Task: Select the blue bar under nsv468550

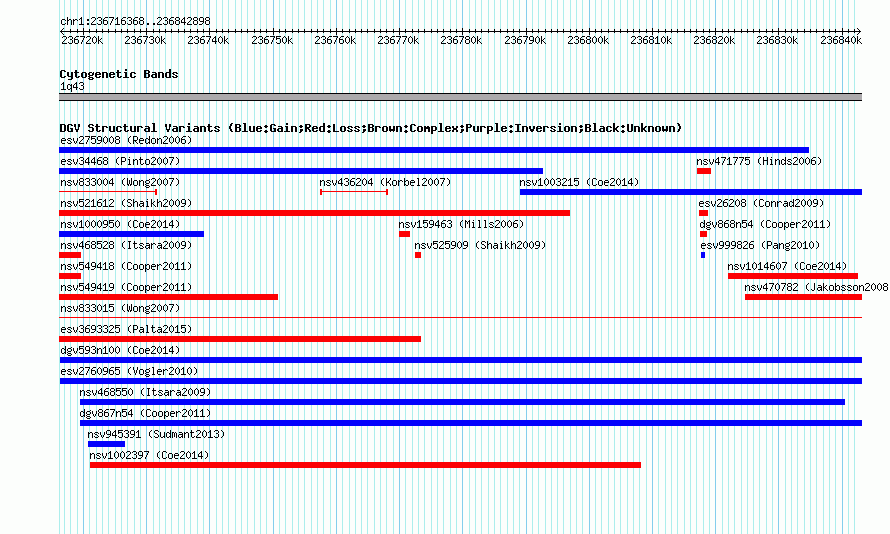Action: coord(463,402)
